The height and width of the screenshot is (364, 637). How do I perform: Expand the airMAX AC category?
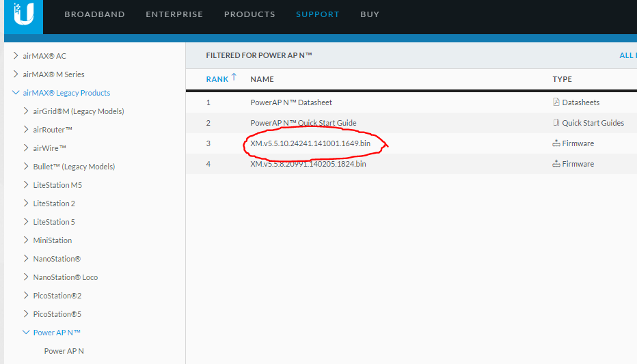tap(16, 55)
